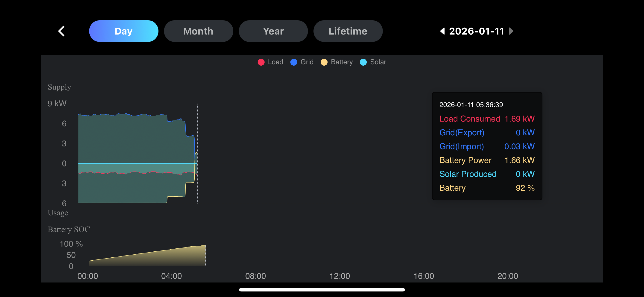The image size is (644, 297).
Task: Toggle the Load series red dot
Action: click(x=261, y=62)
